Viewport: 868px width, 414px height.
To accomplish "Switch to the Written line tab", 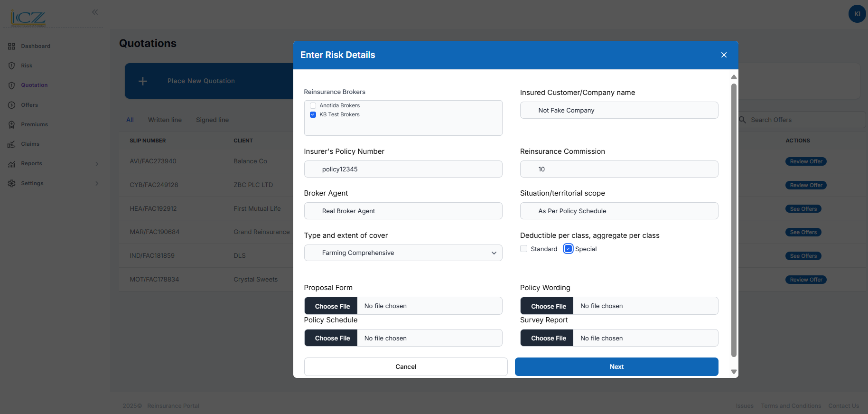I will pyautogui.click(x=165, y=120).
